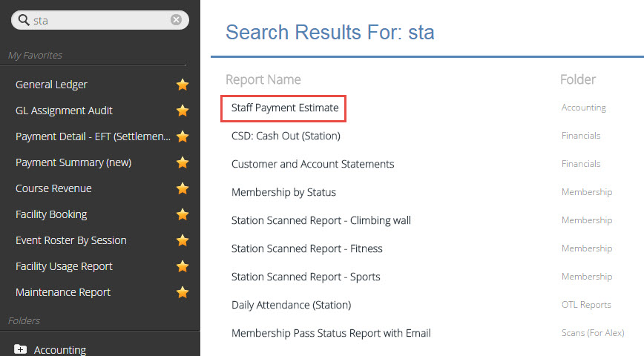
Task: Click Financials folder for CSD: Cash Out
Action: pos(581,136)
